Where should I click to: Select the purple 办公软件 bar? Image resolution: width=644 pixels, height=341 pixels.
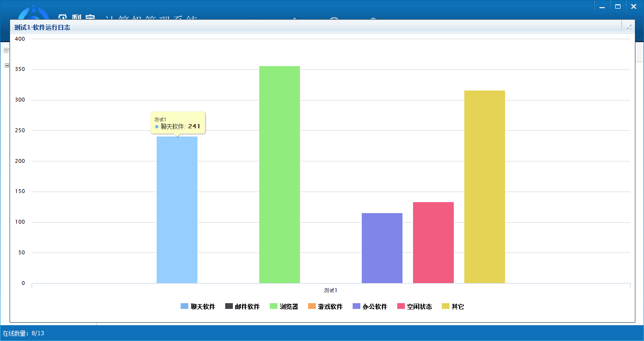click(382, 248)
